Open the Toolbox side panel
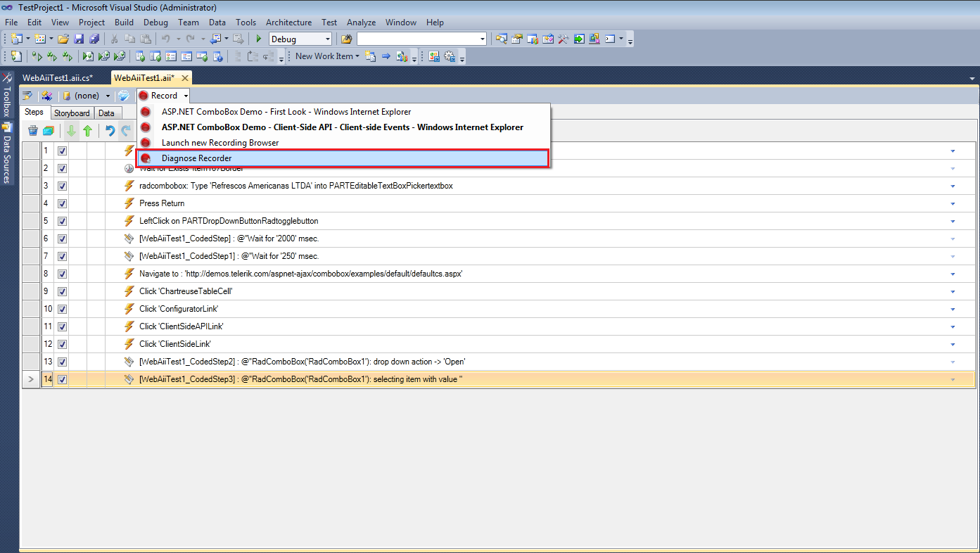Viewport: 980px width, 553px height. [x=6, y=94]
